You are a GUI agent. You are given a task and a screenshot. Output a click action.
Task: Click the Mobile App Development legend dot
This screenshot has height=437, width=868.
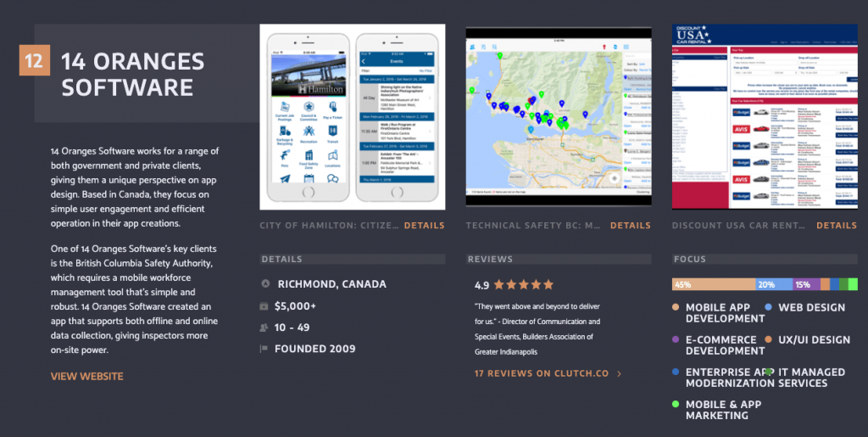click(676, 307)
